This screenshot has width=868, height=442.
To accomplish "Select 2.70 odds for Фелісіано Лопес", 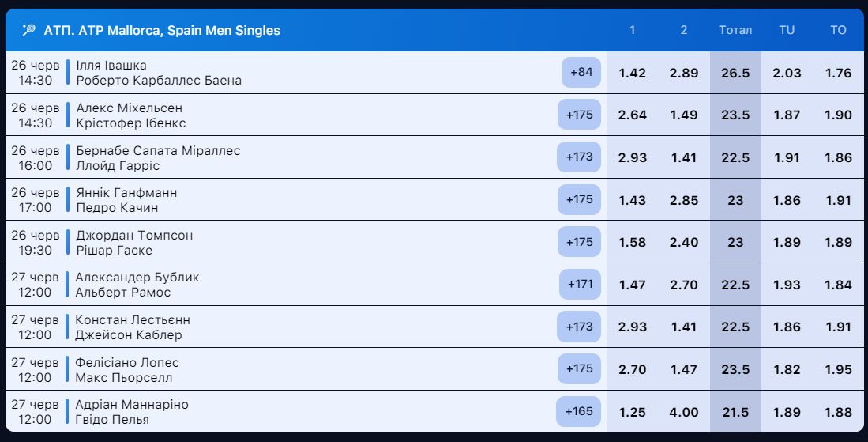I will pyautogui.click(x=632, y=370).
